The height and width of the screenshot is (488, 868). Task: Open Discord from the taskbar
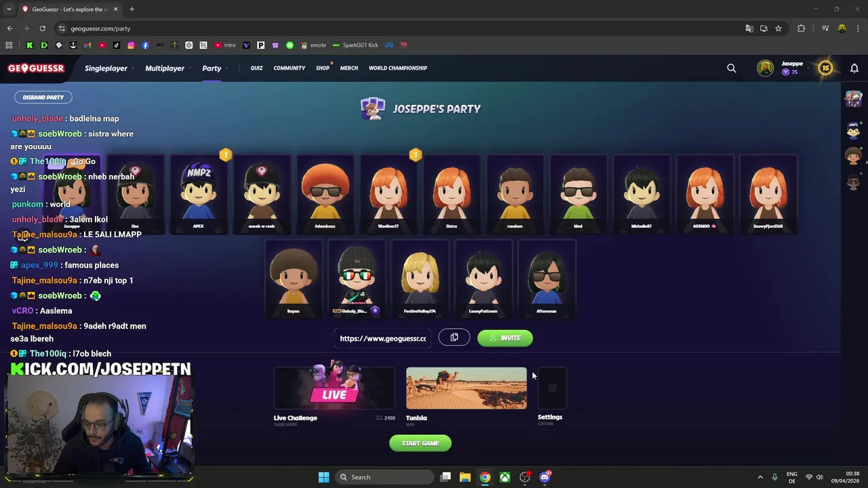[x=545, y=477]
